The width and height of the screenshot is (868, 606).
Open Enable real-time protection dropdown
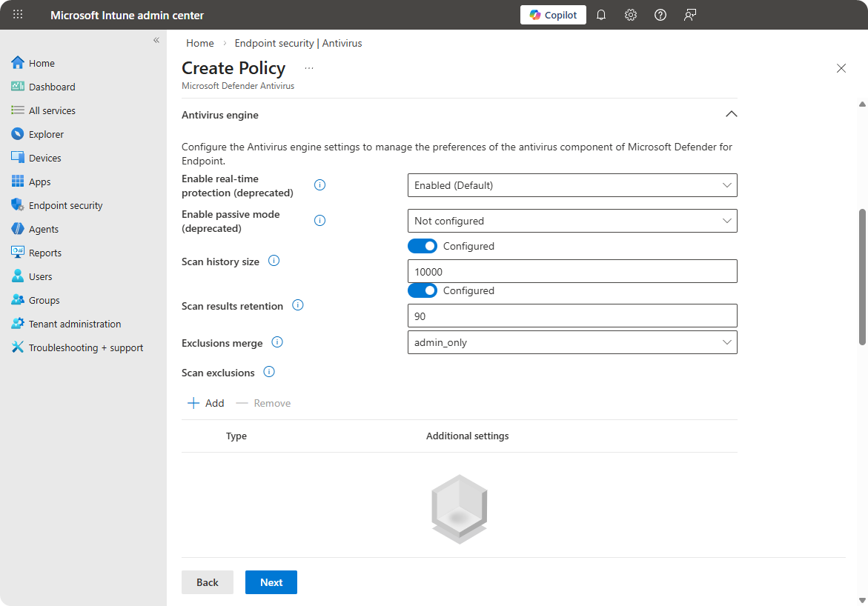tap(572, 185)
